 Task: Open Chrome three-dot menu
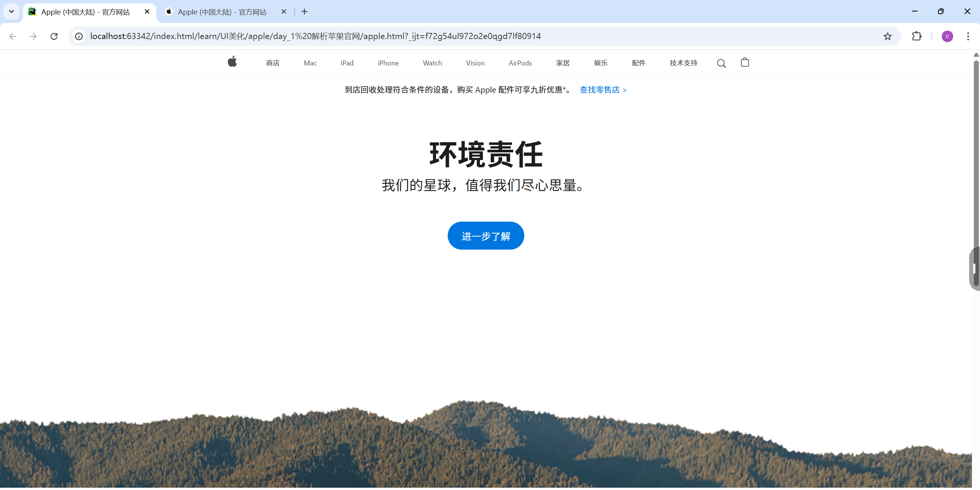[x=968, y=36]
